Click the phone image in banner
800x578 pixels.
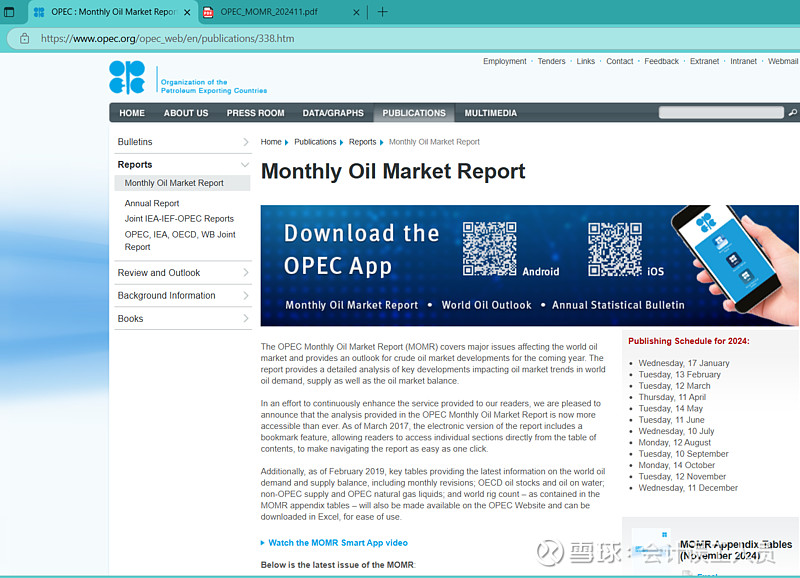[735, 260]
